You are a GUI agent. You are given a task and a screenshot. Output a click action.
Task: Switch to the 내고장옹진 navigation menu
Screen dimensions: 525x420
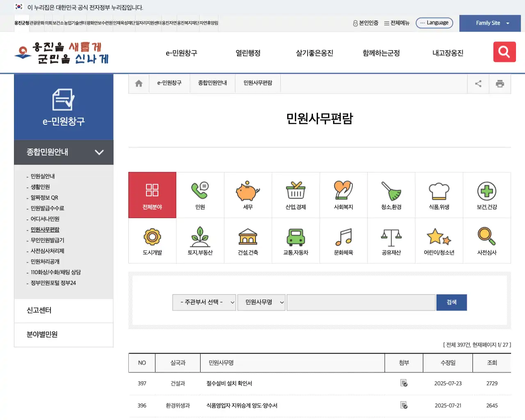pos(447,53)
